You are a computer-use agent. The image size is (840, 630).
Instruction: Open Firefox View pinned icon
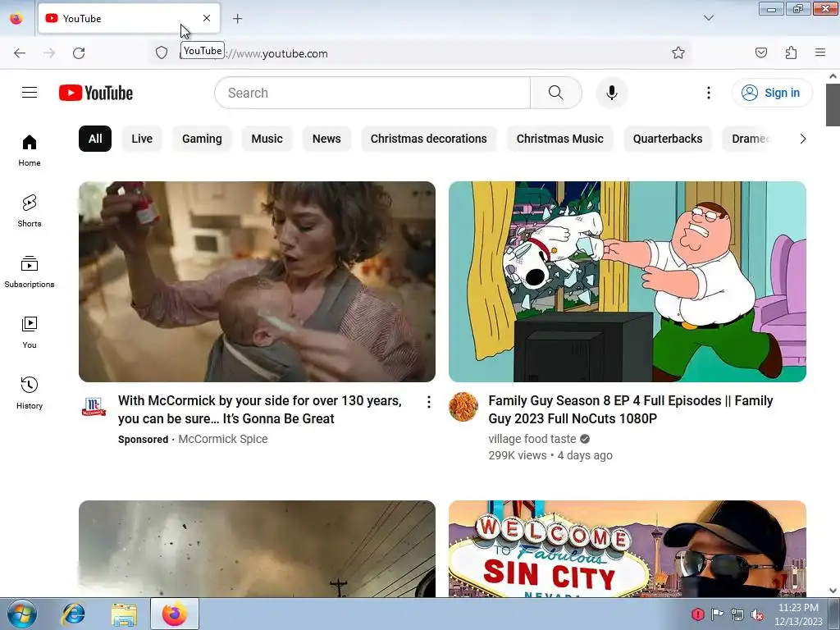click(16, 18)
